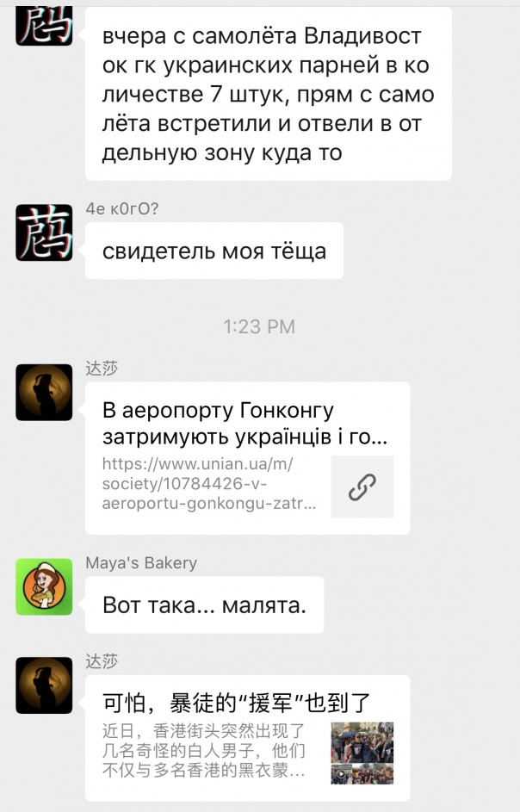Open 达莎's avatar beside the unian link
Screen dimensions: 520x812
click(x=44, y=392)
